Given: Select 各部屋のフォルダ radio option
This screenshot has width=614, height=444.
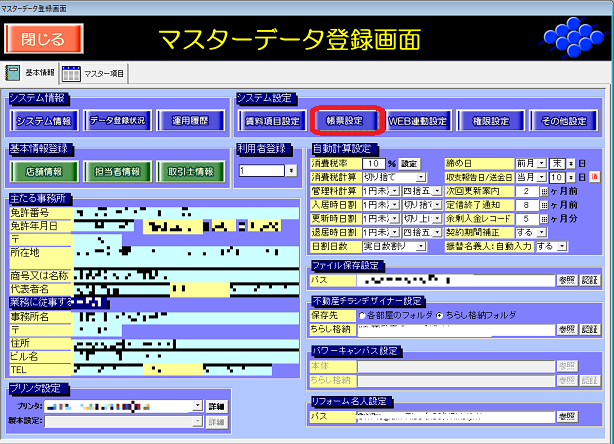Looking at the screenshot, I should (x=363, y=315).
